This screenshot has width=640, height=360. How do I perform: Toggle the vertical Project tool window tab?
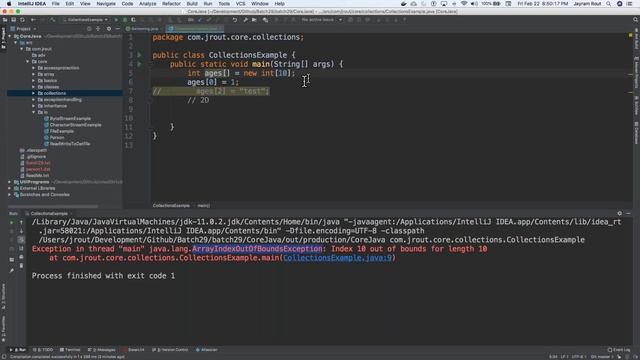tap(3, 38)
